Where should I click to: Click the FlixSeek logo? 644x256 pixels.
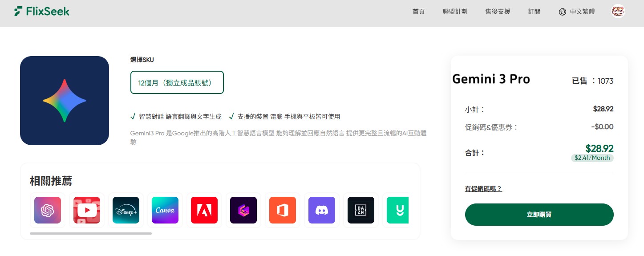pos(42,11)
